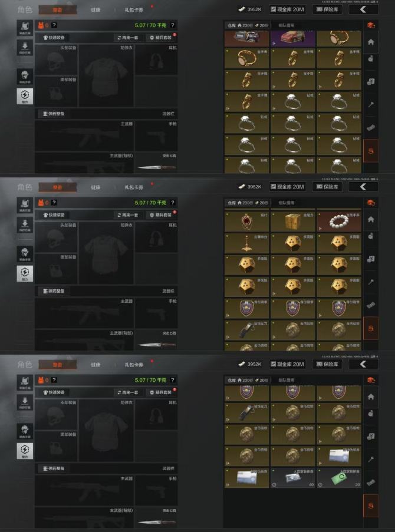
Task: Click back arrow in bottom screenshot header
Action: point(363,364)
